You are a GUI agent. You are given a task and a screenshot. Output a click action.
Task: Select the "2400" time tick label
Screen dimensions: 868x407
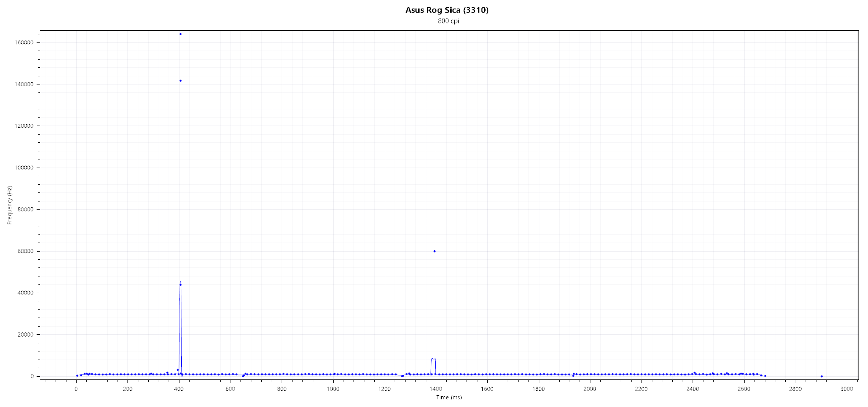(693, 389)
